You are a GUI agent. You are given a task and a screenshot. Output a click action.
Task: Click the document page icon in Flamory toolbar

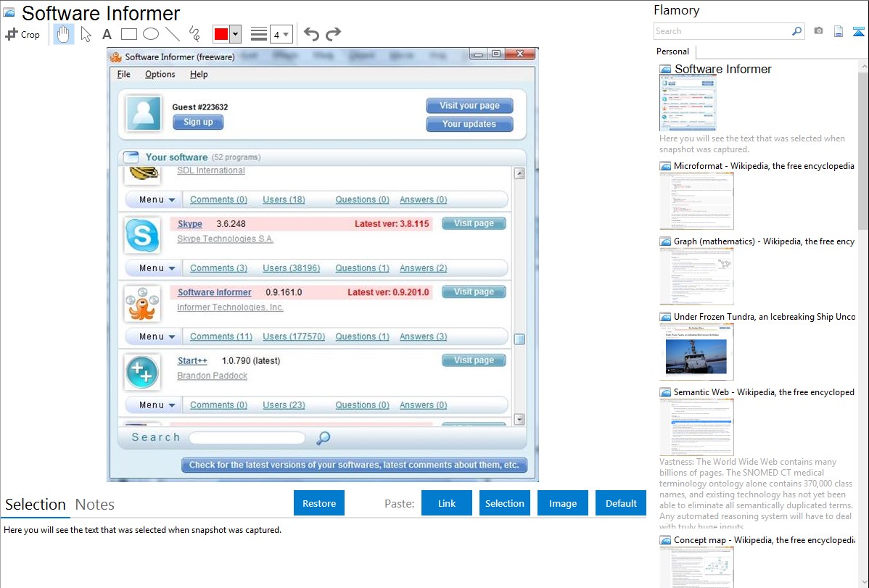pos(839,31)
